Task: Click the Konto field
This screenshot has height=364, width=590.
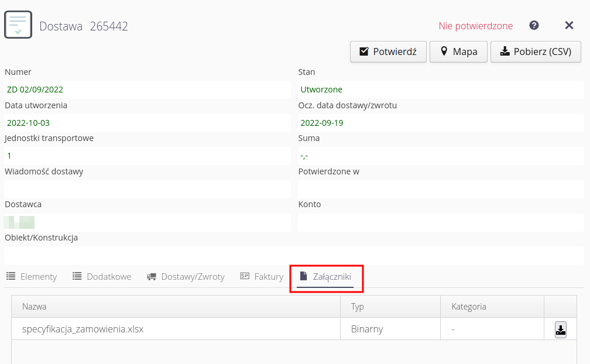Action: click(x=441, y=222)
